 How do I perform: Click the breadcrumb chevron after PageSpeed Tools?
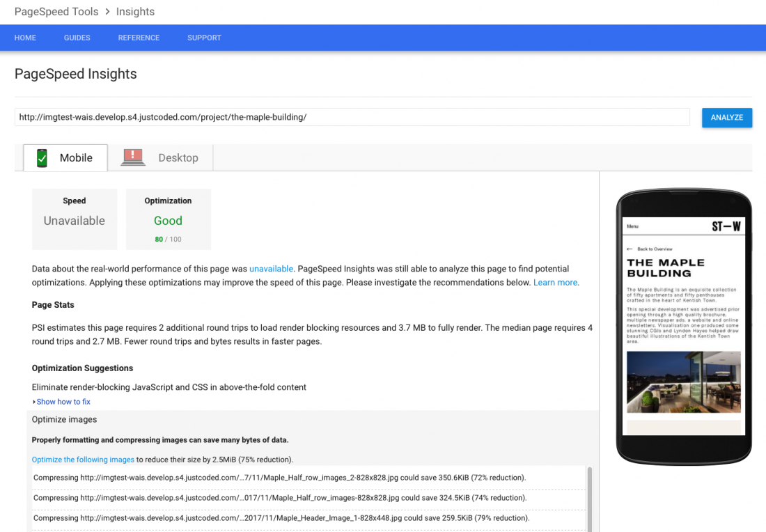pyautogui.click(x=107, y=12)
